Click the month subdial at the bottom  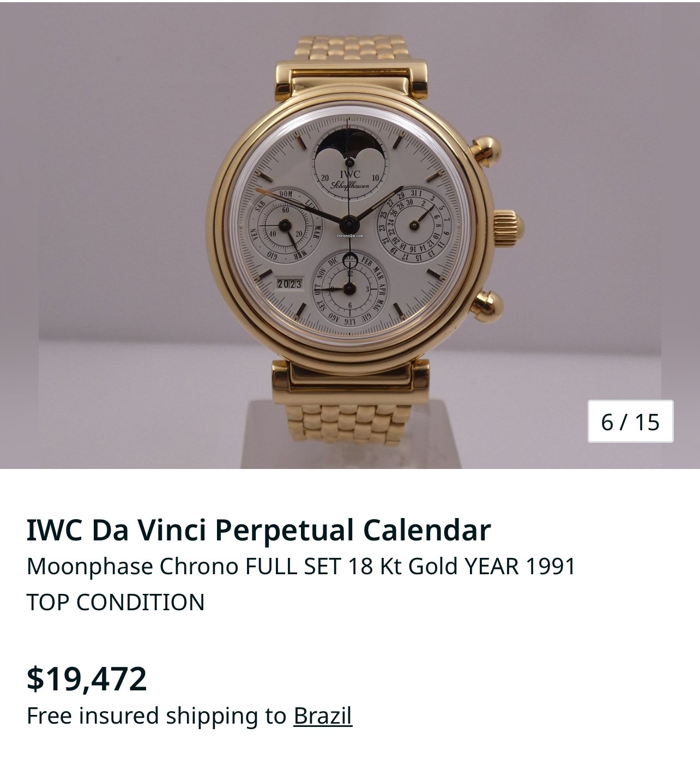(x=349, y=288)
